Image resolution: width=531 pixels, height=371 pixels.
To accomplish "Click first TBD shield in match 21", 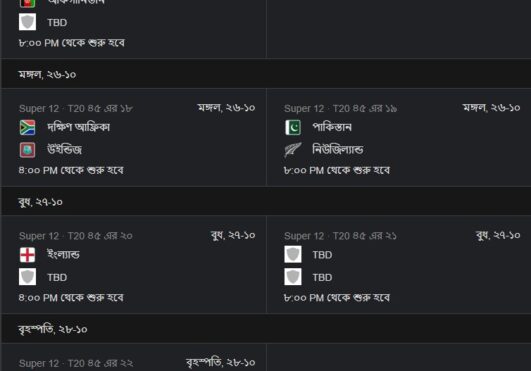I will 293,255.
